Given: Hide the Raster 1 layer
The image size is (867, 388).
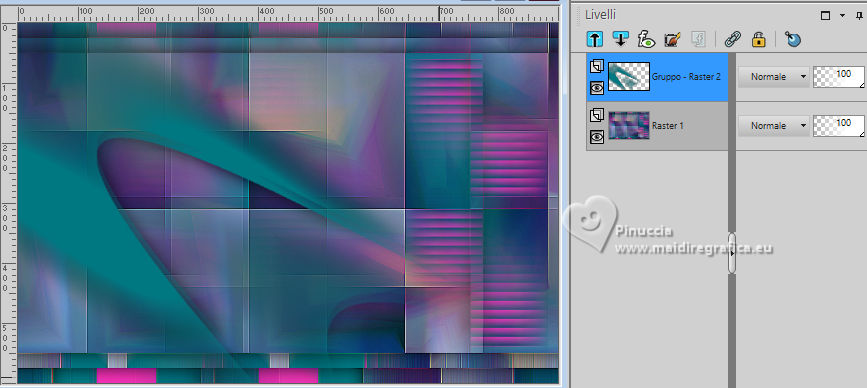Looking at the screenshot, I should pos(597,137).
